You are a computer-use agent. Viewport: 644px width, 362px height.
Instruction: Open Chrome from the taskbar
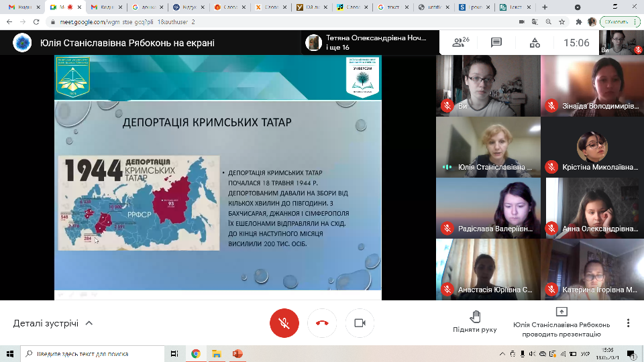click(x=196, y=353)
